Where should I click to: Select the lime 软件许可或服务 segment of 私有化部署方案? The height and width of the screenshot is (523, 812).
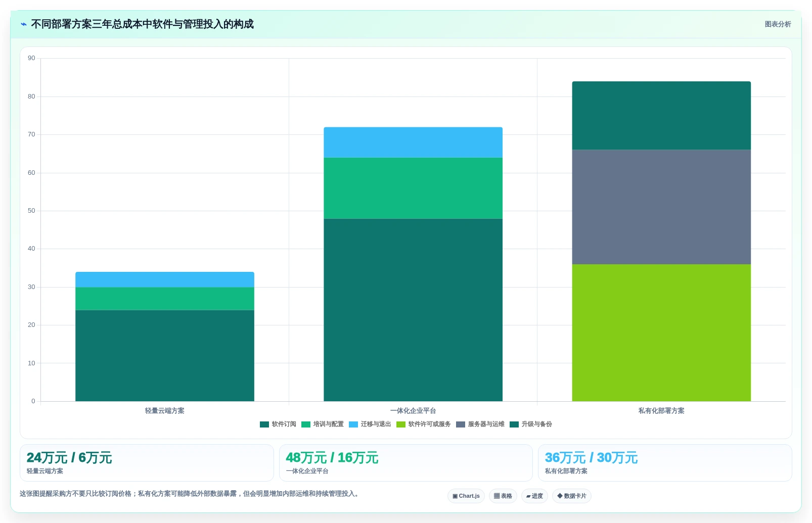(661, 332)
